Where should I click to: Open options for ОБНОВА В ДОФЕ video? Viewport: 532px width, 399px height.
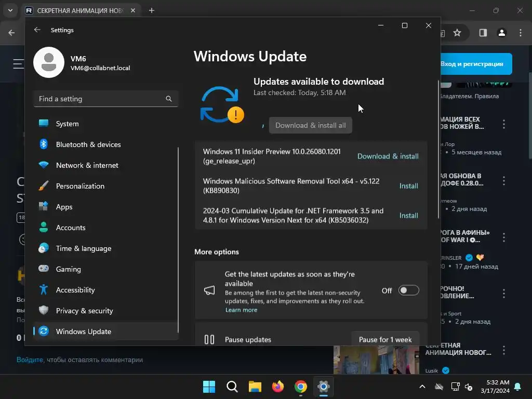point(504,181)
